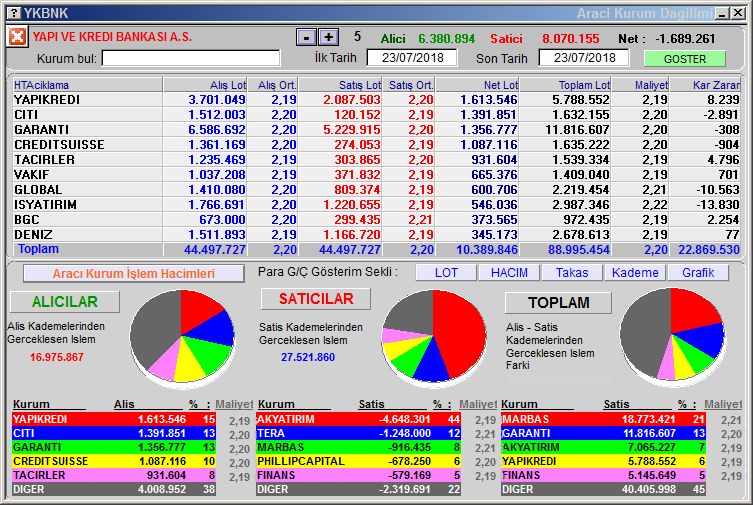Click the SATICILAR button
The width and height of the screenshot is (753, 505).
coord(316,299)
